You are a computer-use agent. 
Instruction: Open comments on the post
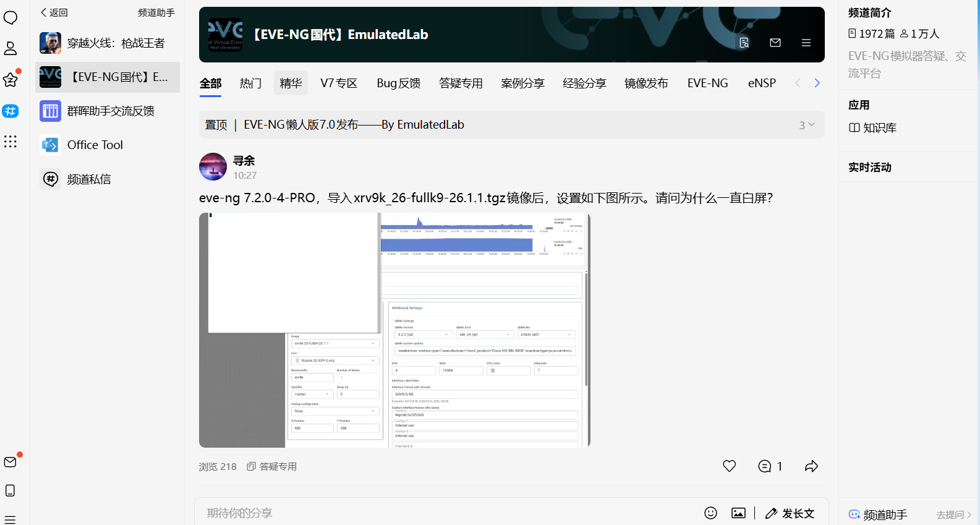point(770,466)
